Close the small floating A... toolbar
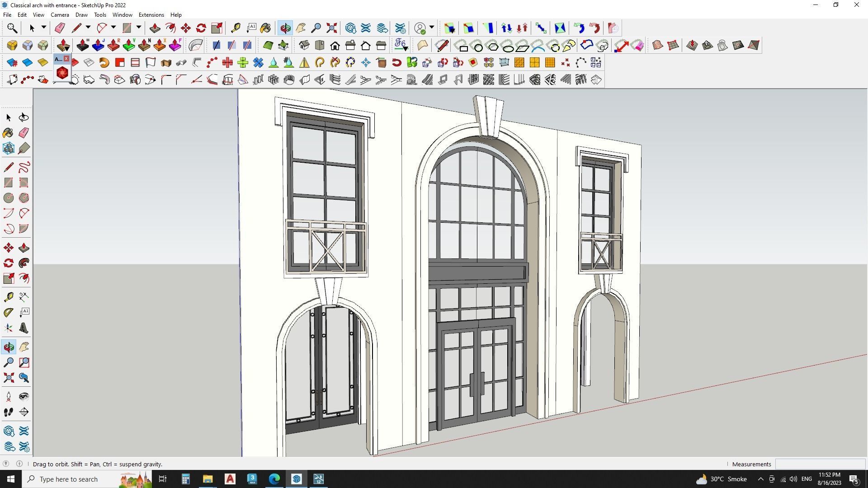The image size is (868, 488). [66, 59]
